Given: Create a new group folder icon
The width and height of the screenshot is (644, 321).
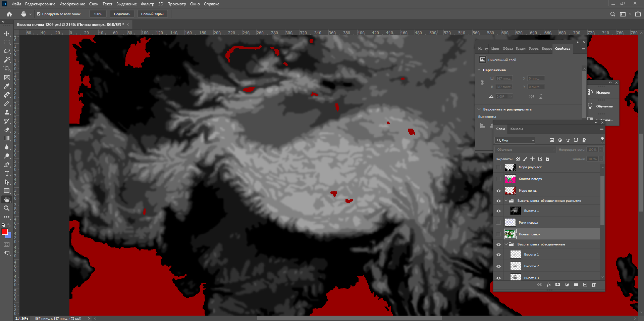Looking at the screenshot, I should click(x=576, y=285).
